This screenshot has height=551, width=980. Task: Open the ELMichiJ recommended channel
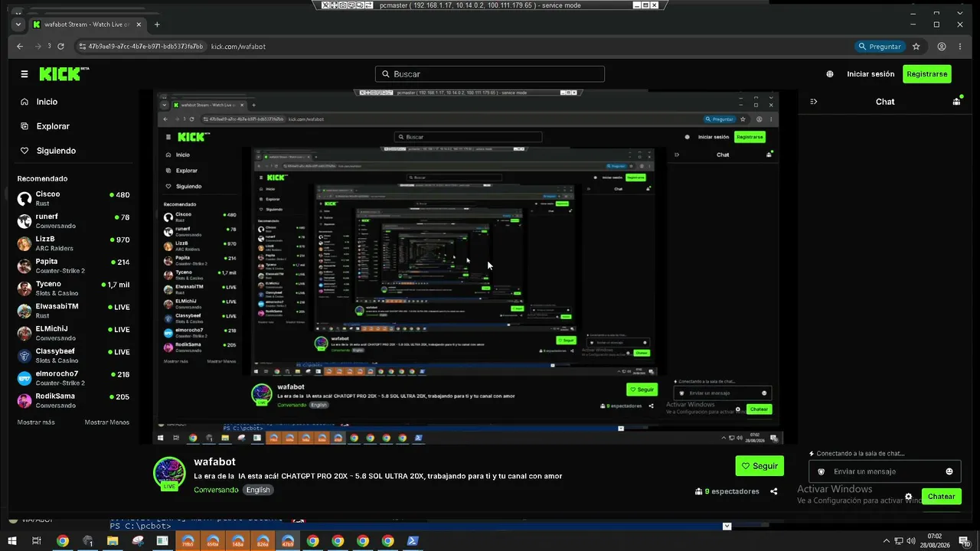[x=73, y=333]
